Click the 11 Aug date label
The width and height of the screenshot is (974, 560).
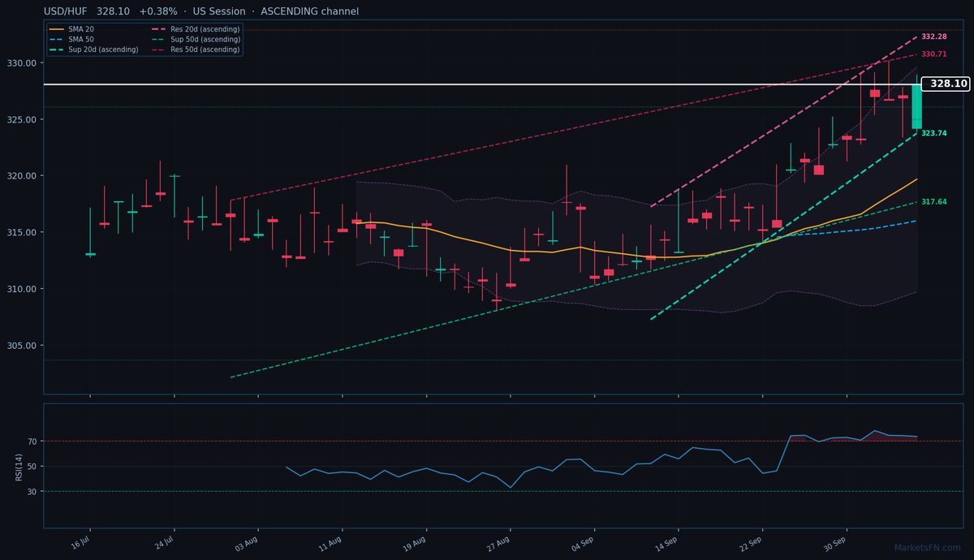[x=332, y=543]
